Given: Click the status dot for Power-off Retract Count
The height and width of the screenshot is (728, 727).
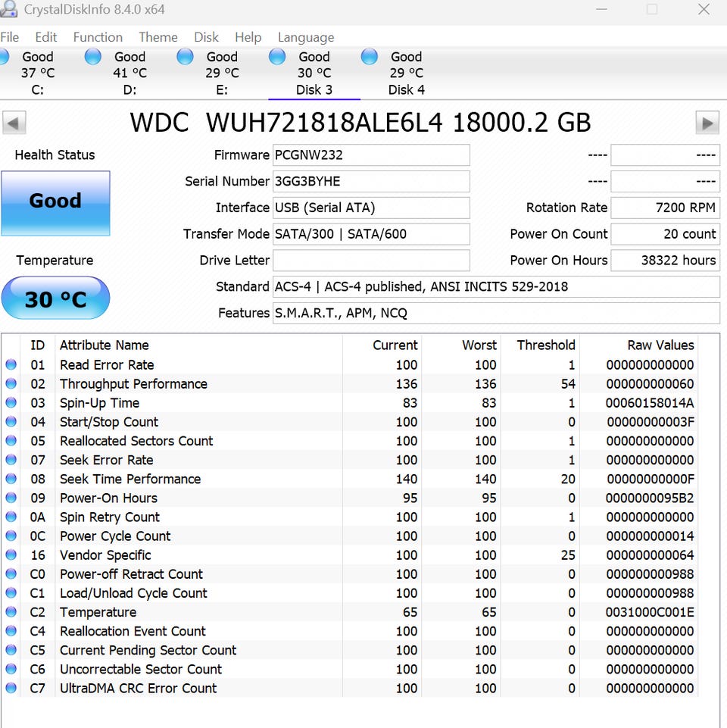Looking at the screenshot, I should (11, 574).
